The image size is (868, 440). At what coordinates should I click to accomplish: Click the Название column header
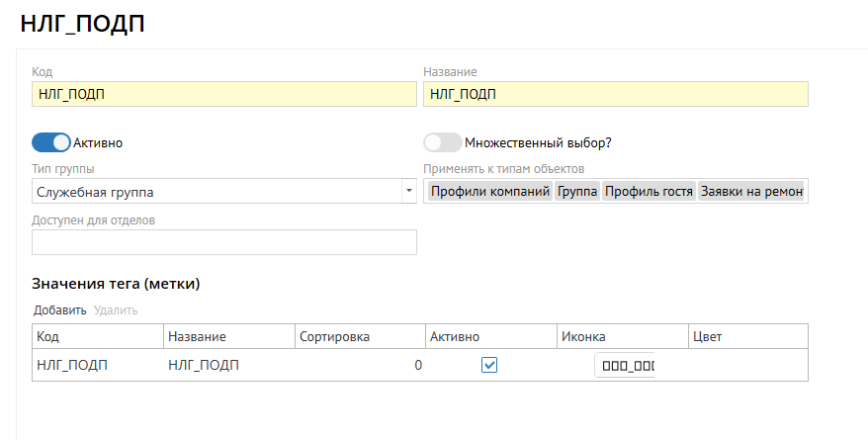click(228, 336)
